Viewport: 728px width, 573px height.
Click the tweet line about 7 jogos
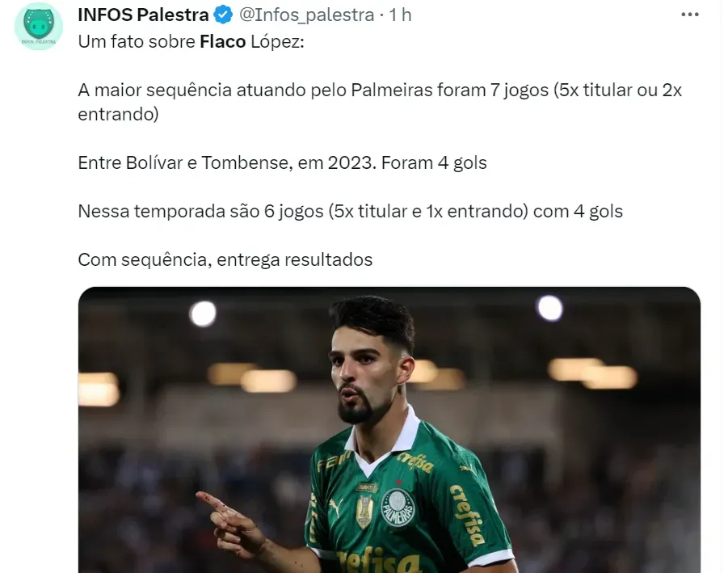(380, 102)
